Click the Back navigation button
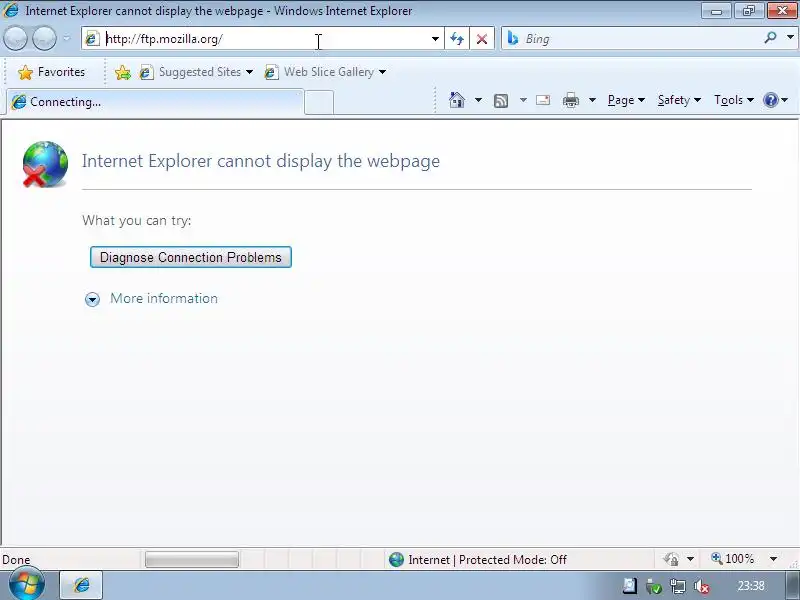This screenshot has height=600, width=800. 15,39
